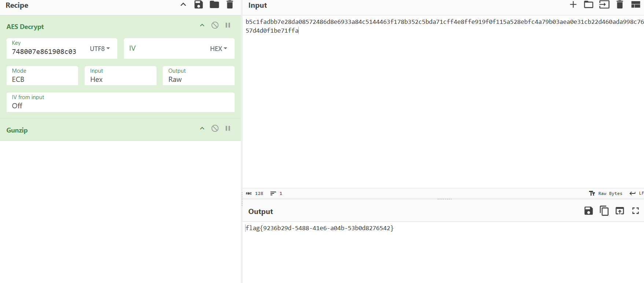
Task: Disable the AES Decrypt operation
Action: point(215,25)
